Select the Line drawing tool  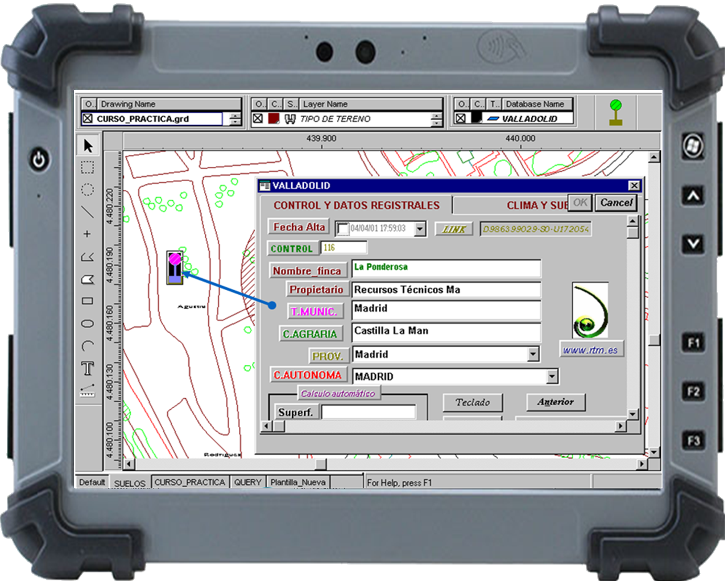pos(87,212)
